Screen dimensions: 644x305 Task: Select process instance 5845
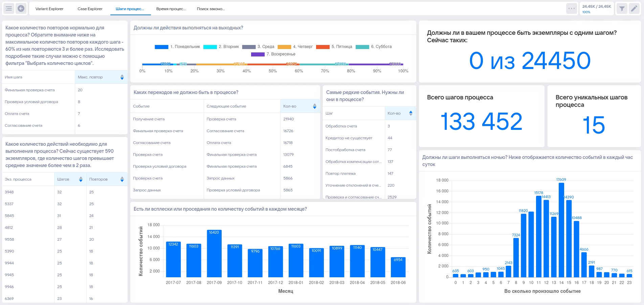[x=65, y=216]
